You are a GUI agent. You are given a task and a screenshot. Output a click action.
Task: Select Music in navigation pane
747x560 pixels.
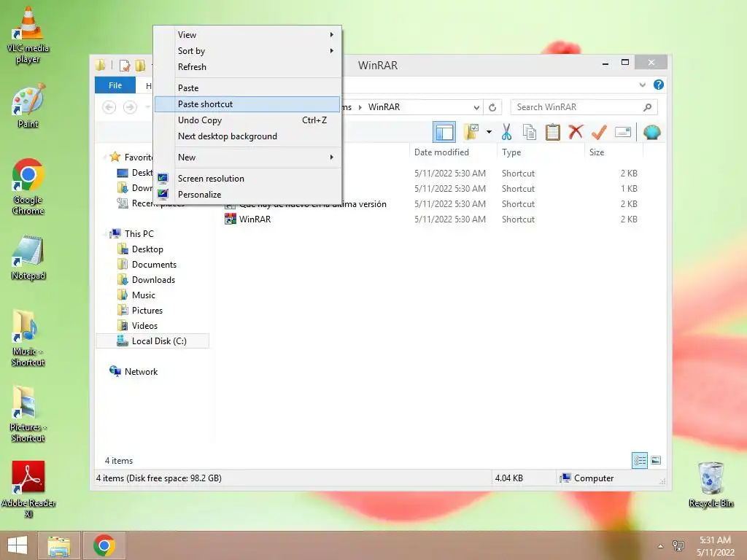point(144,295)
